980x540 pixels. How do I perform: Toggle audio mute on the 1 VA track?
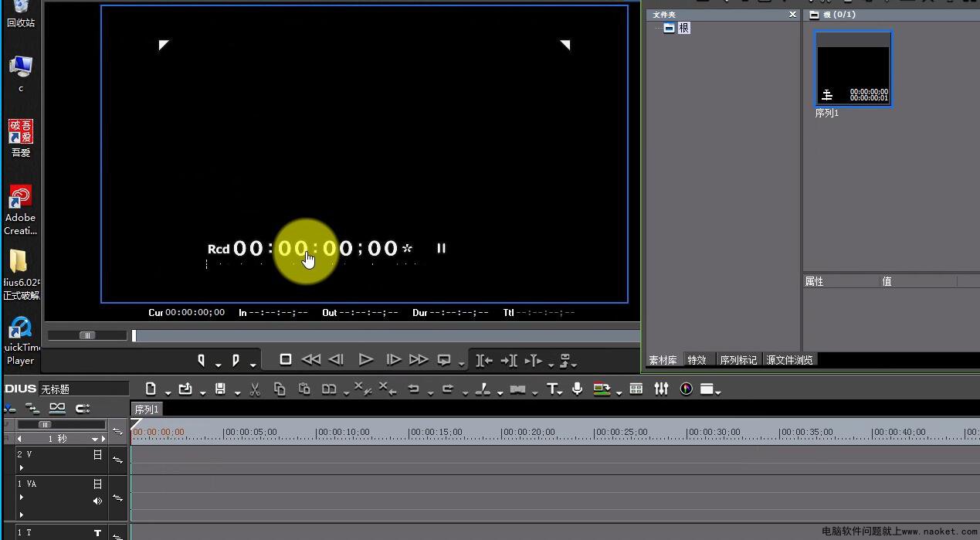97,501
